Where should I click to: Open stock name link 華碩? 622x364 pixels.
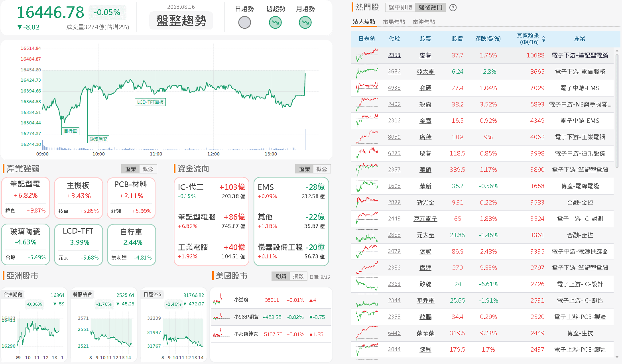(425, 169)
